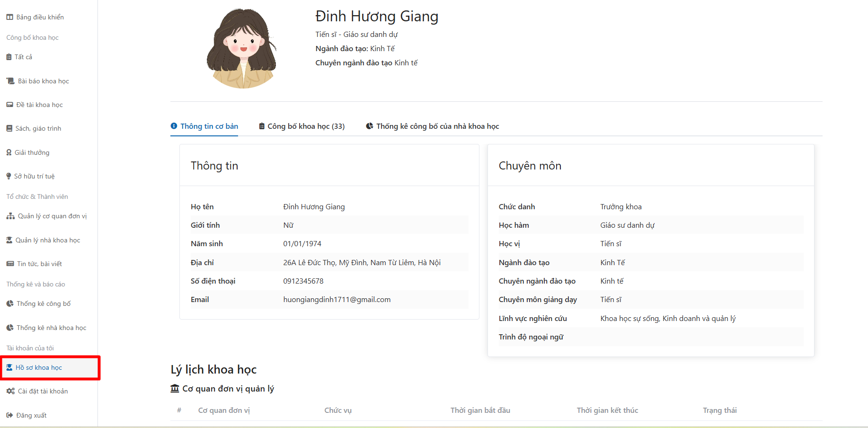Click the Cài đặt tài khoản gear icon
Screen dimensions: 868x428
coord(9,391)
